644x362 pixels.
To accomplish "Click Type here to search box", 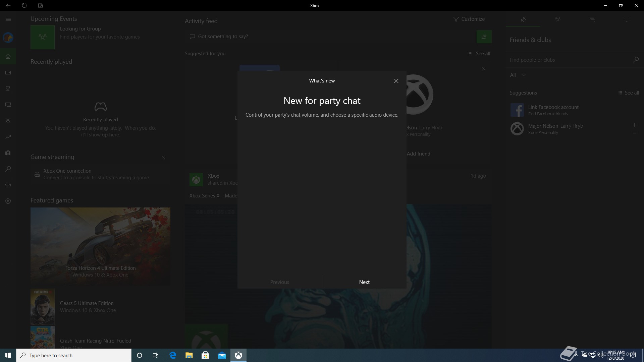I will pos(74,355).
